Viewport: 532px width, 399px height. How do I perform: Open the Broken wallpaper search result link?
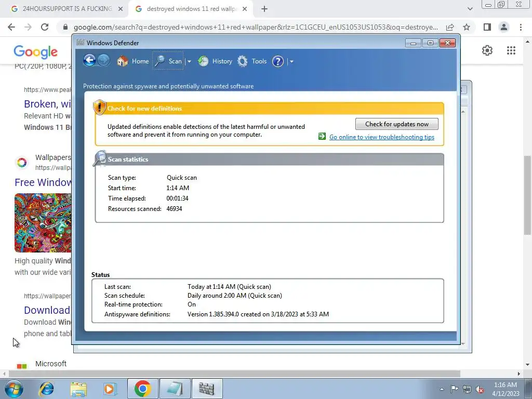click(x=47, y=104)
